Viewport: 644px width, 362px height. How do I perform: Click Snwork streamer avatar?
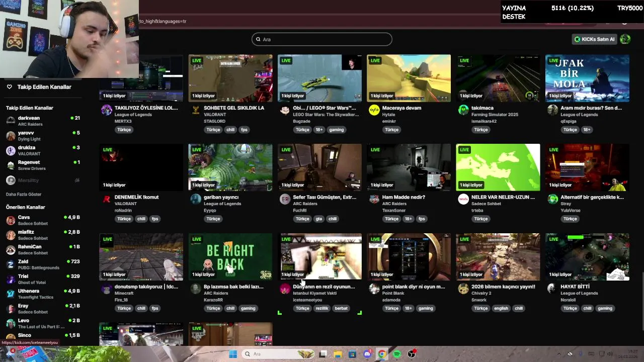(463, 289)
